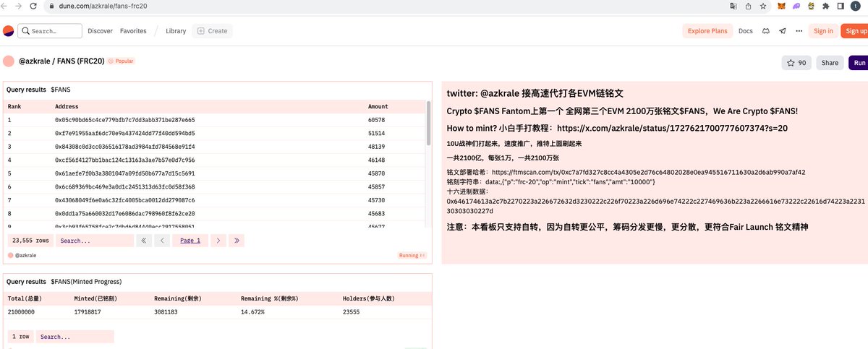Click search field in Minted Progress table
This screenshot has height=349, width=868.
coord(75,337)
